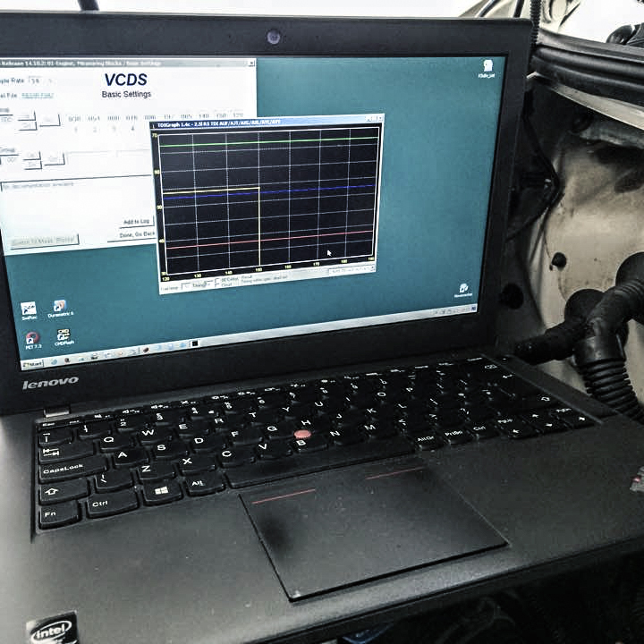Open the Dynametric desktop shortcut icon
The height and width of the screenshot is (644, 644).
[60, 308]
